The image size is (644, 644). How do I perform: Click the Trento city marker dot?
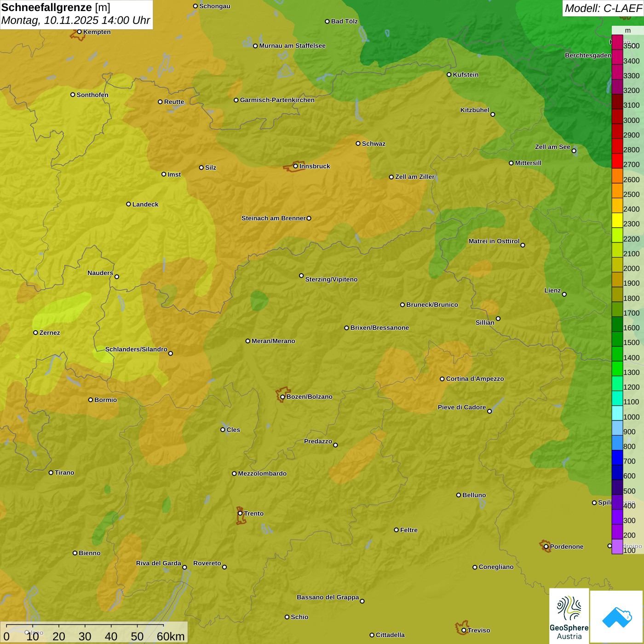pos(240,513)
